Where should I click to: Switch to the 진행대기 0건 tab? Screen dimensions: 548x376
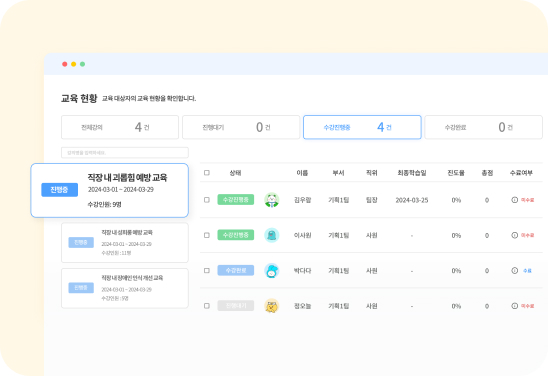coord(241,127)
